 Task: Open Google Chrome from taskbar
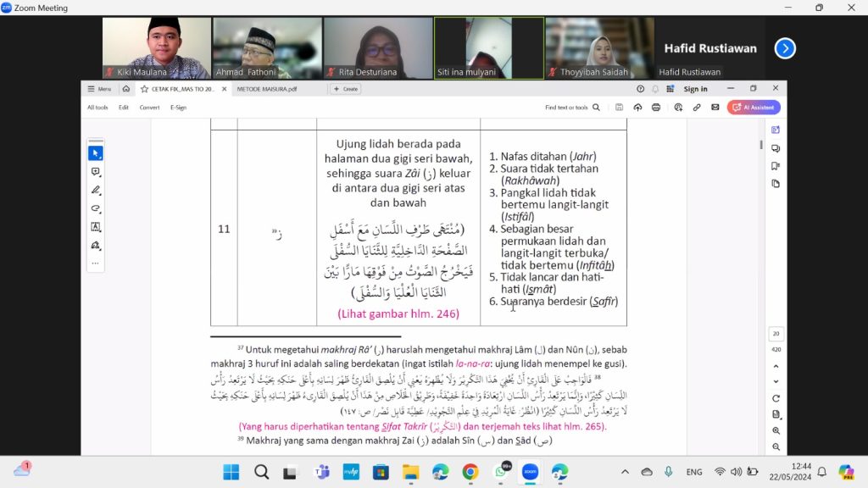pyautogui.click(x=470, y=472)
